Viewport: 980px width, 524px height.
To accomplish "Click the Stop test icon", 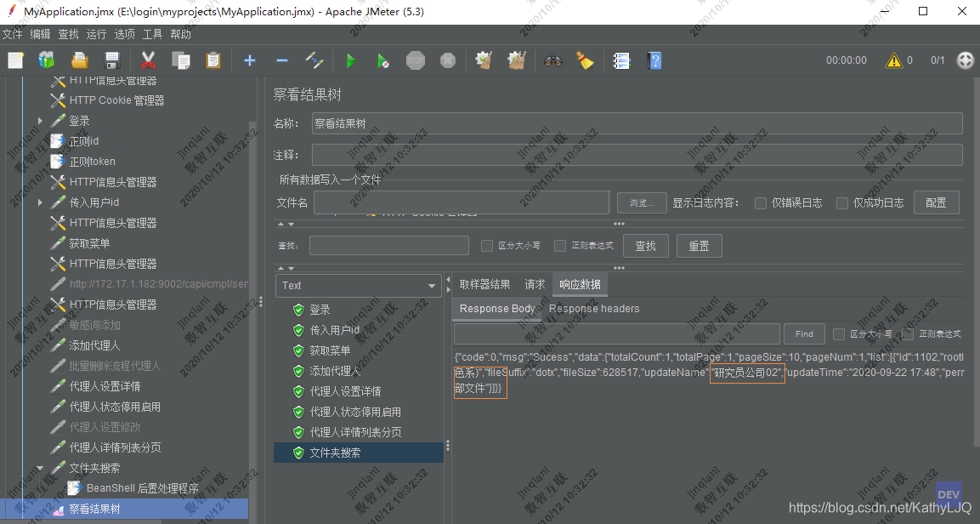I will point(416,60).
